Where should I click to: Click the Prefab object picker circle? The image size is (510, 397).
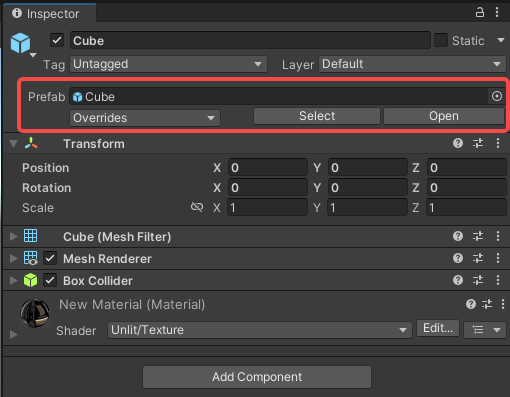497,96
